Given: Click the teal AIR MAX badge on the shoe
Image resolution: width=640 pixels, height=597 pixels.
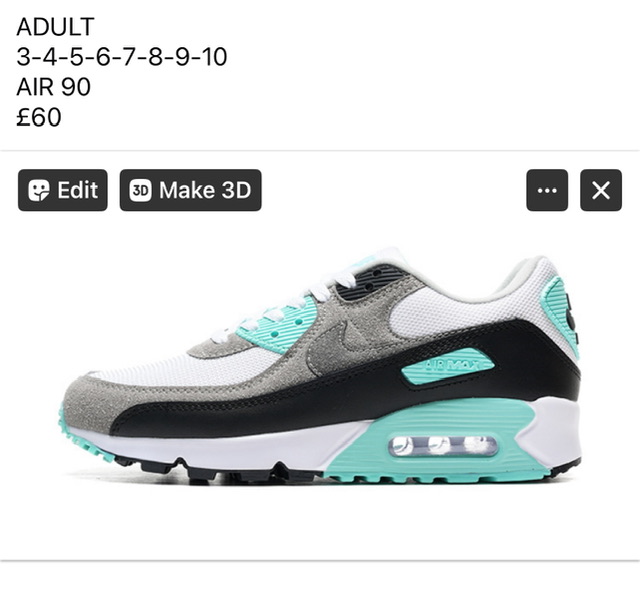Looking at the screenshot, I should pyautogui.click(x=447, y=366).
